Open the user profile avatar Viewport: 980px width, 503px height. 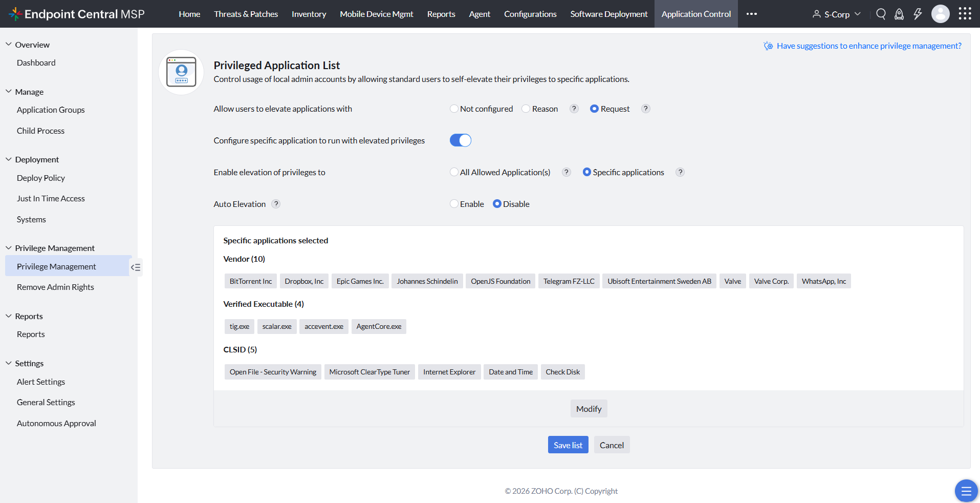(941, 14)
